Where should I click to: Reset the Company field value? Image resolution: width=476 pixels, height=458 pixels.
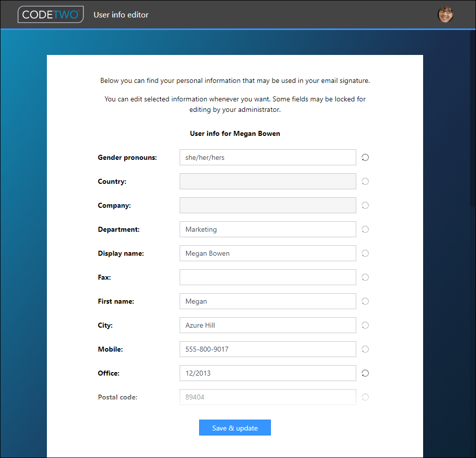[365, 205]
